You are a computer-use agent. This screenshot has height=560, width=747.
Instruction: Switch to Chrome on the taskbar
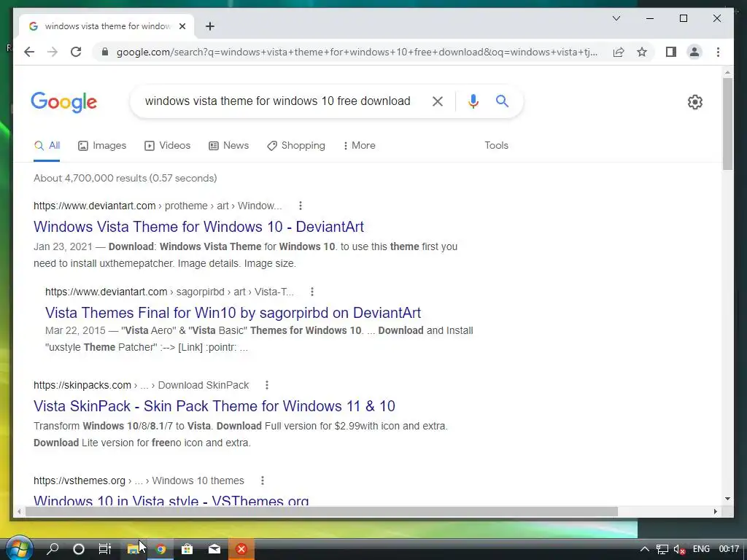[x=161, y=549]
